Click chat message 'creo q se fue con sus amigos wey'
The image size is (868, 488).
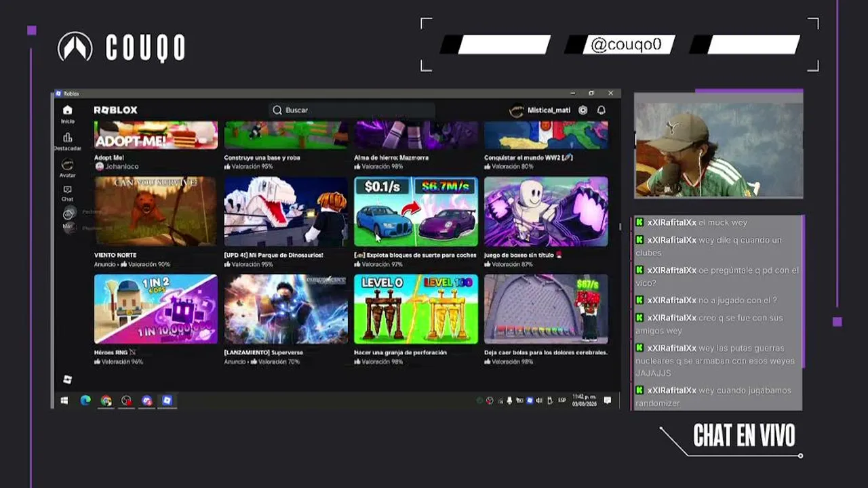pos(709,324)
